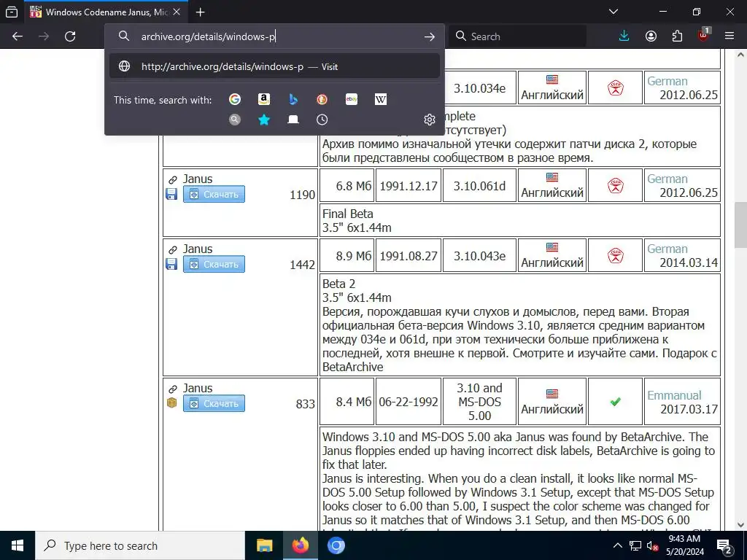Open a new browser tab
This screenshot has height=560, width=747.
point(201,12)
